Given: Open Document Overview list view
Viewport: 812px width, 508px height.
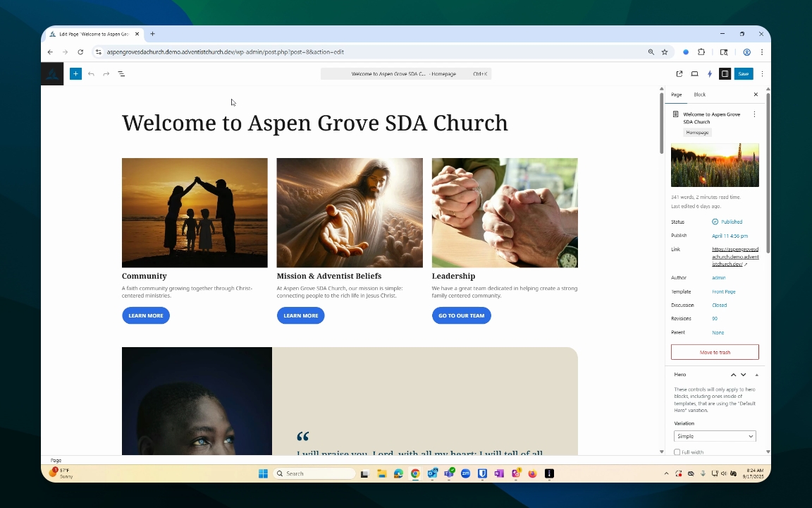Looking at the screenshot, I should tap(121, 73).
